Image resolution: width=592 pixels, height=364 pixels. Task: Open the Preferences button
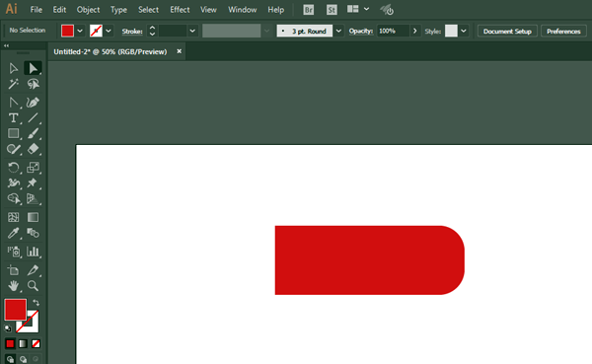563,32
